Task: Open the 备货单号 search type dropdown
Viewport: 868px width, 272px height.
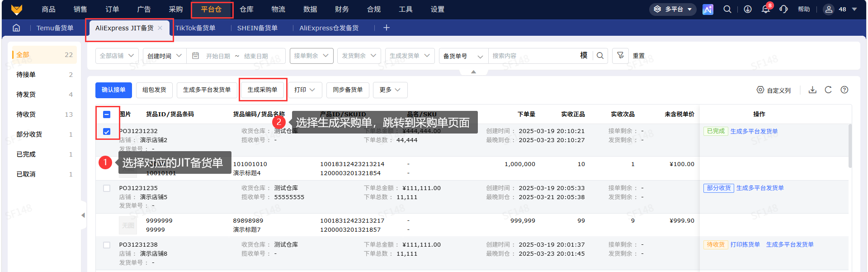Action: click(x=463, y=56)
